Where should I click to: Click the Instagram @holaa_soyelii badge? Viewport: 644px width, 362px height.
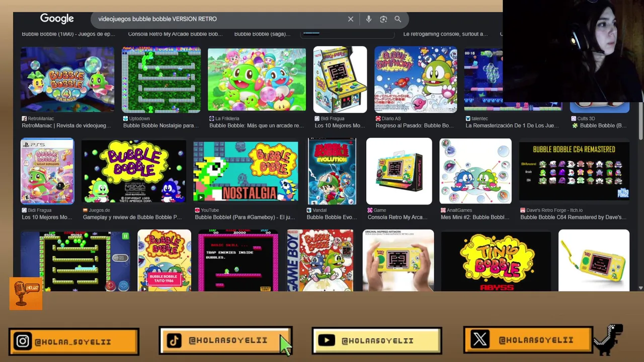click(73, 342)
